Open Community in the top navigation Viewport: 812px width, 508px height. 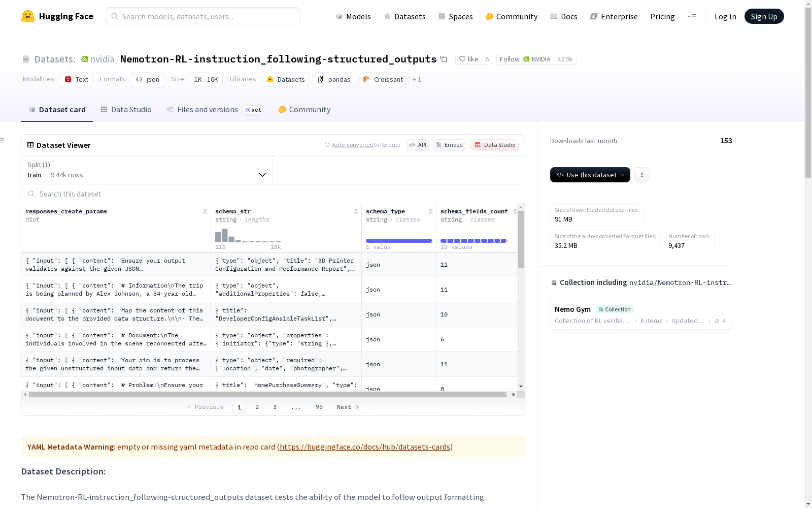(x=512, y=16)
